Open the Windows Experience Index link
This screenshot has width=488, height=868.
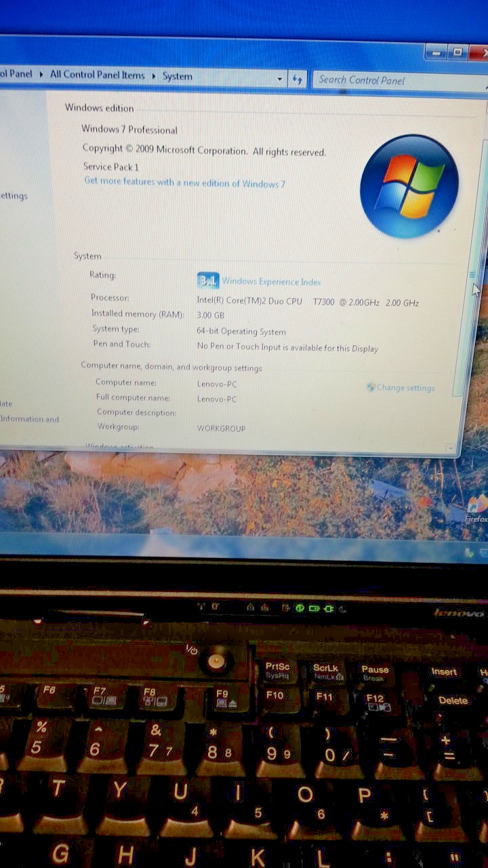coord(271,281)
